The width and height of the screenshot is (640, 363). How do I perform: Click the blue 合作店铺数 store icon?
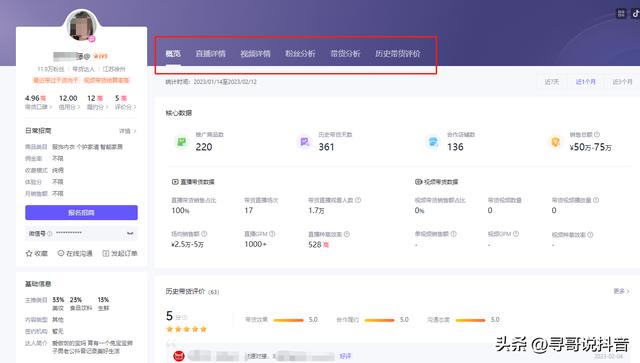[433, 142]
